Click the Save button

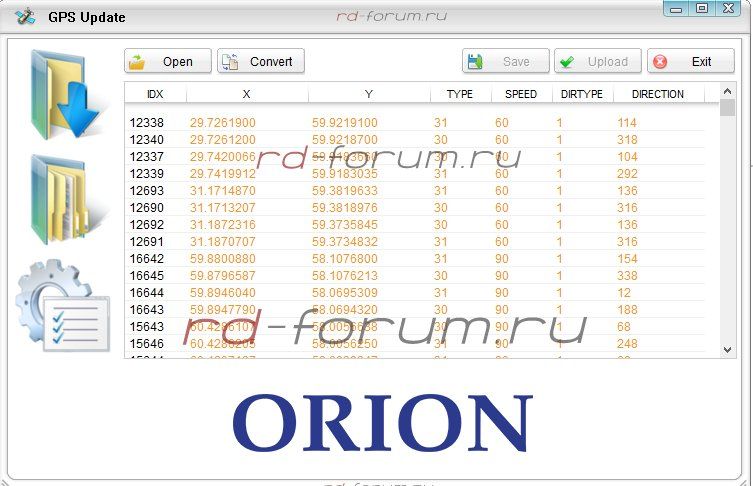pyautogui.click(x=506, y=61)
